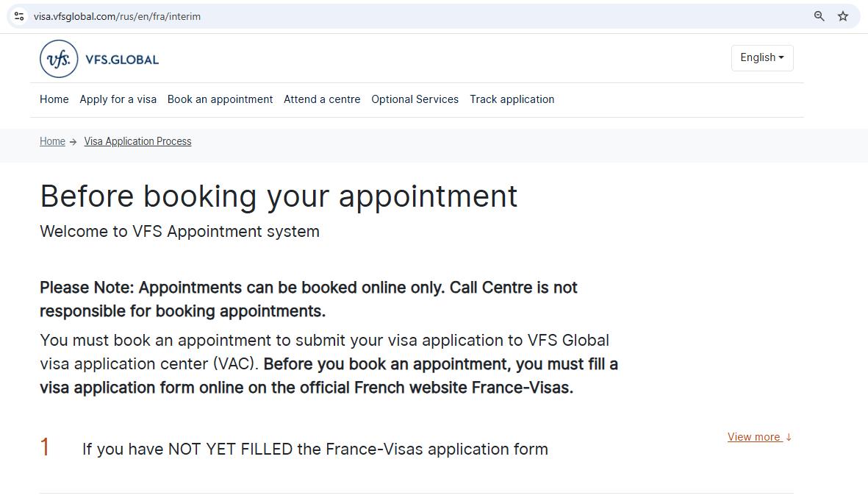The width and height of the screenshot is (868, 501).
Task: Open site information icon beside the URL
Action: coord(18,15)
